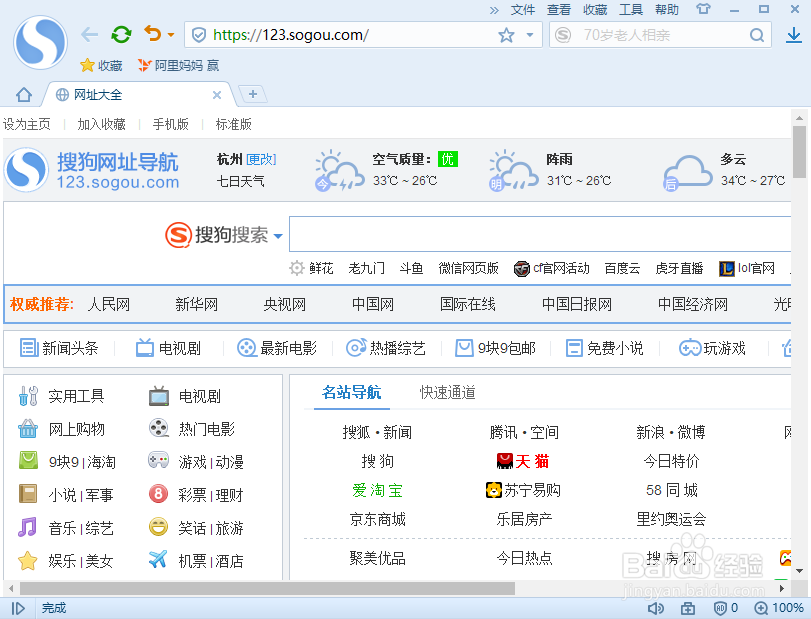Viewport: 811px width, 619px height.
Task: Select the 网址大全 tab
Action: pos(137,95)
